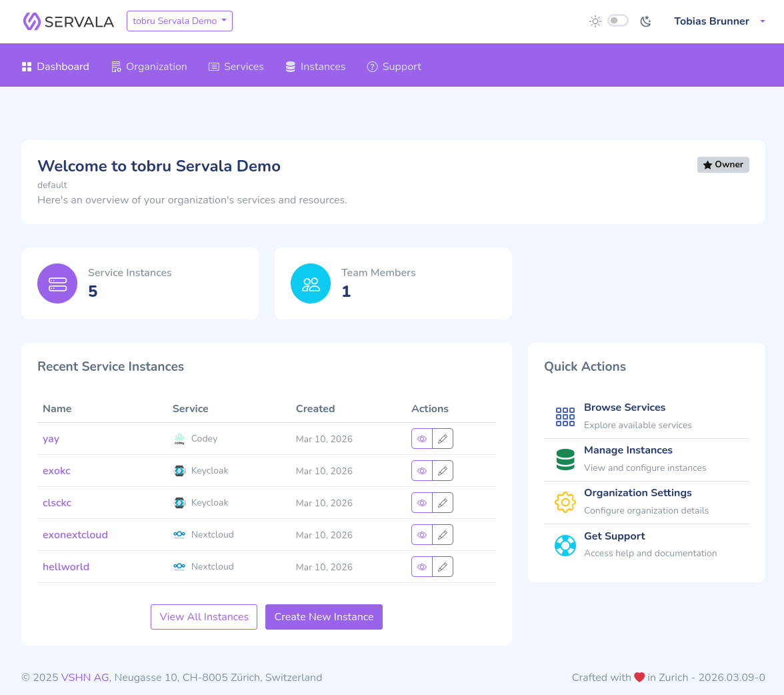Go to the Dashboard nav item
The width and height of the screenshot is (784, 695).
[55, 67]
